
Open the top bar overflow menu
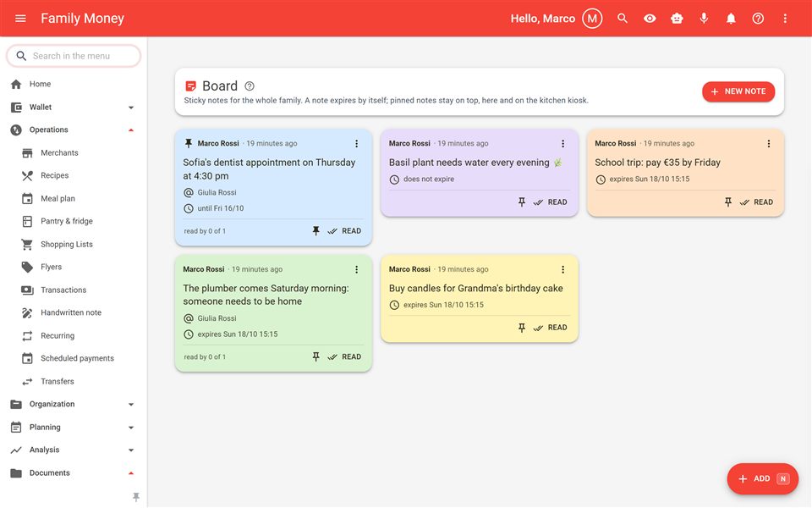[785, 19]
